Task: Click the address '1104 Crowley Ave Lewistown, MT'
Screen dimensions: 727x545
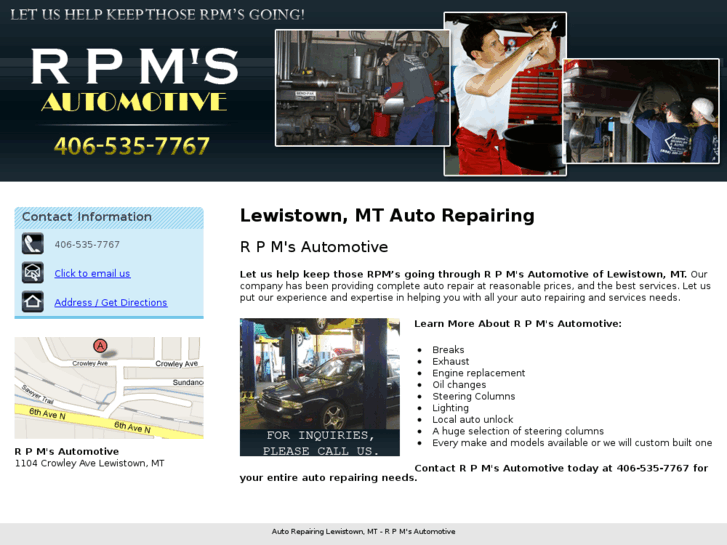Action: click(x=89, y=463)
